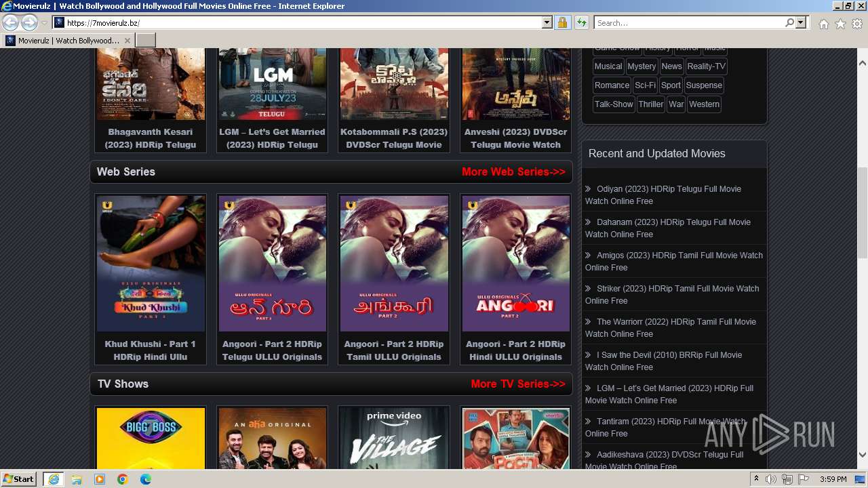The height and width of the screenshot is (488, 868).
Task: Open the browser Home icon
Action: pos(823,24)
